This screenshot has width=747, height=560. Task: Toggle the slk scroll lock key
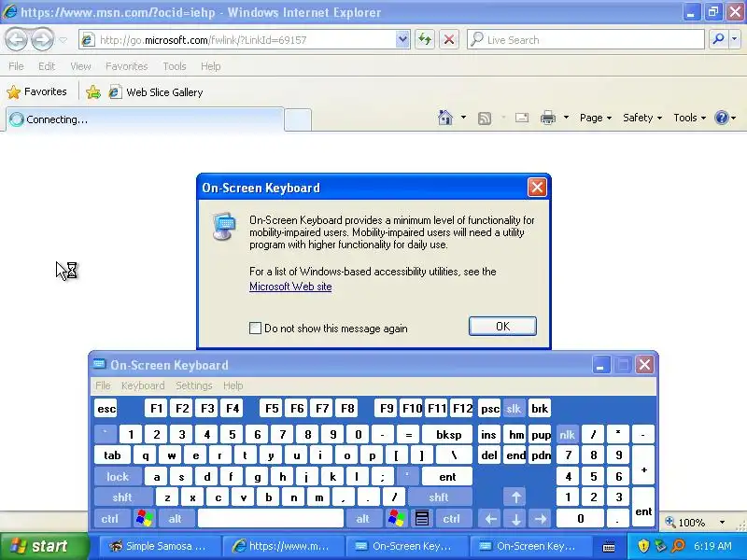[x=514, y=409]
